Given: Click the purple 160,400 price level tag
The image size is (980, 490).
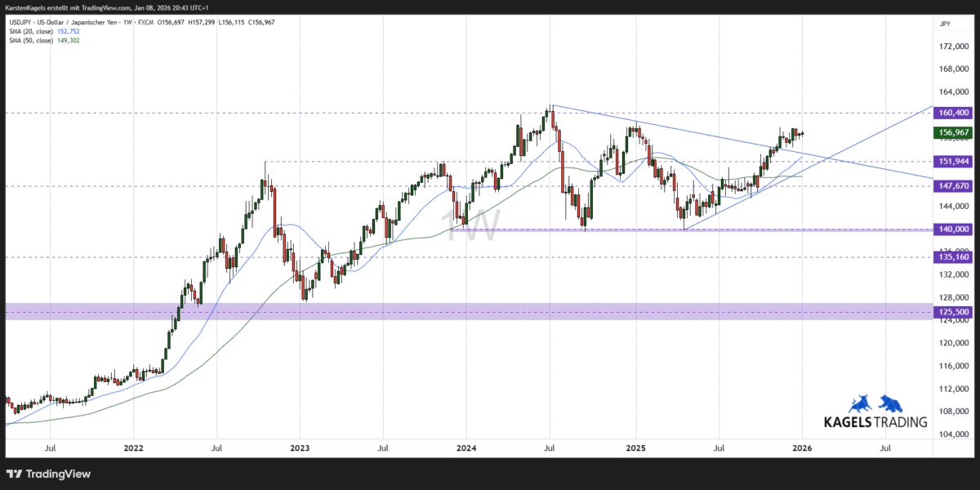Looking at the screenshot, I should (951, 113).
